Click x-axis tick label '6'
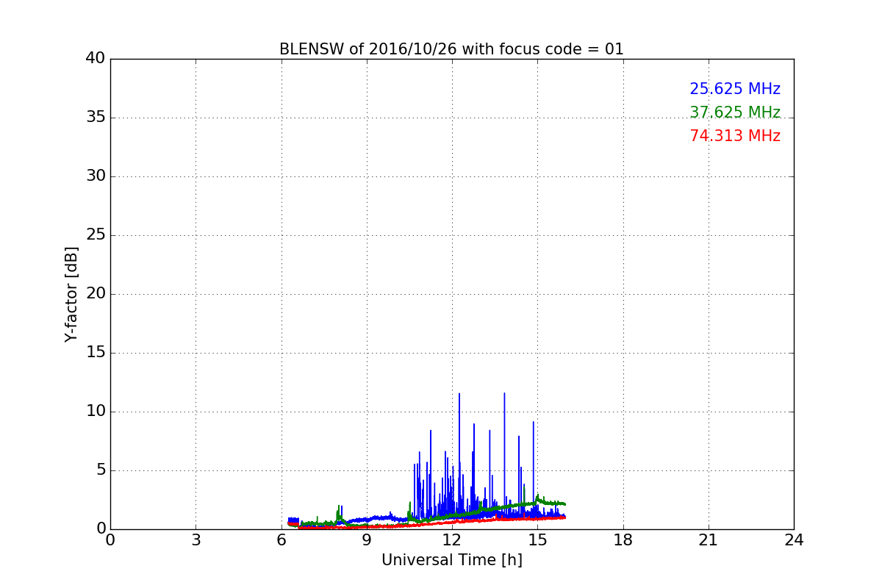This screenshot has height=588, width=882. point(282,540)
